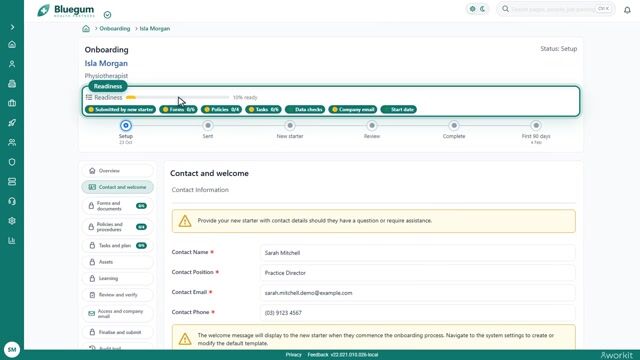Image resolution: width=640 pixels, height=360 pixels.
Task: Click the Data checks readiness chip
Action: [305, 109]
